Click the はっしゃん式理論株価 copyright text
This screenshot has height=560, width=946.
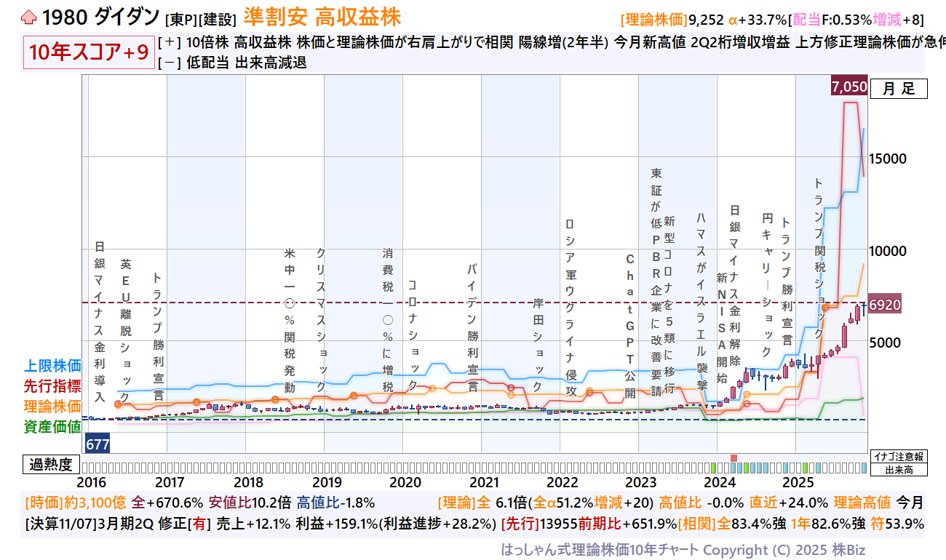pos(683,549)
